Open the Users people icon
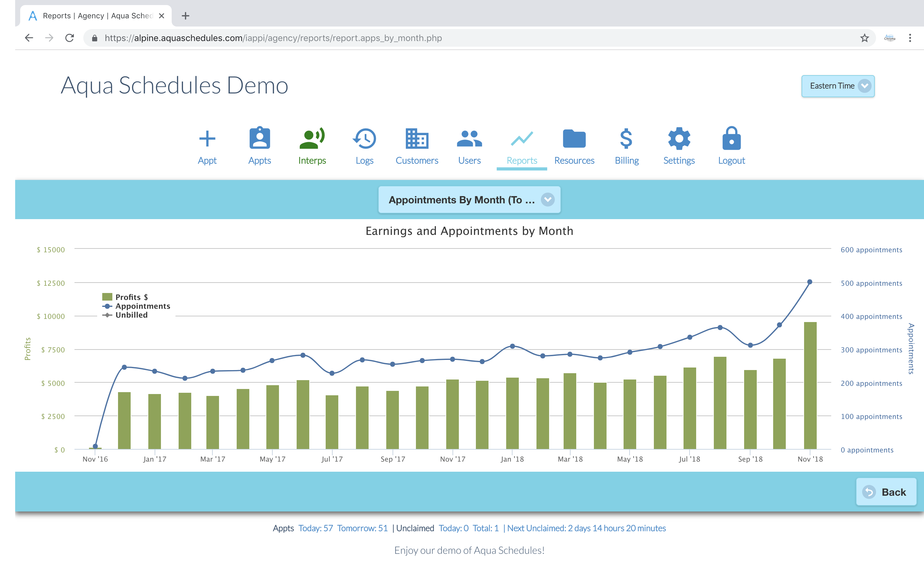The width and height of the screenshot is (924, 586). (469, 139)
